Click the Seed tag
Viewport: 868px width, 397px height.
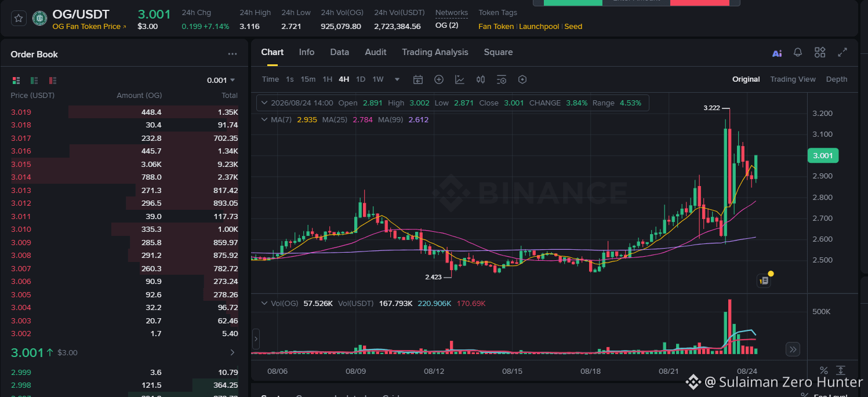[573, 27]
